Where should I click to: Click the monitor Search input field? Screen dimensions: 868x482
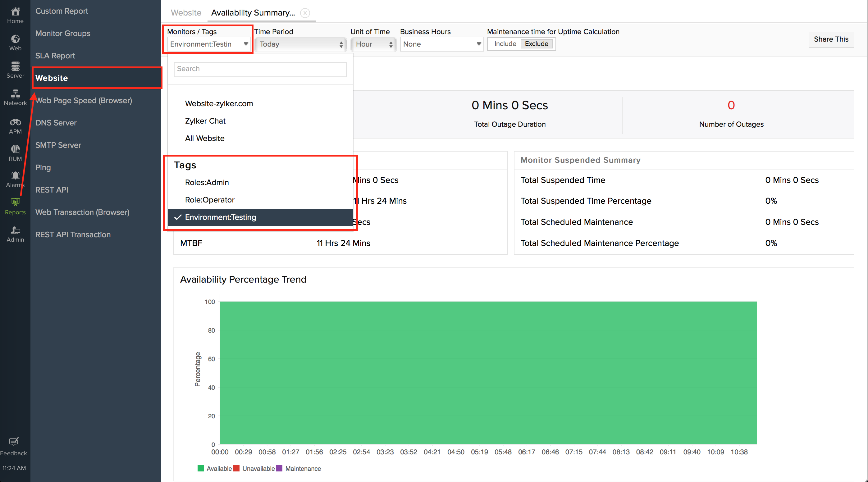[260, 69]
